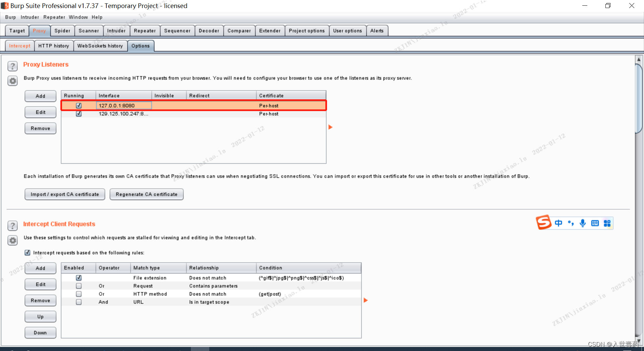The height and width of the screenshot is (351, 644).
Task: Switch to Decoder tab
Action: click(209, 31)
